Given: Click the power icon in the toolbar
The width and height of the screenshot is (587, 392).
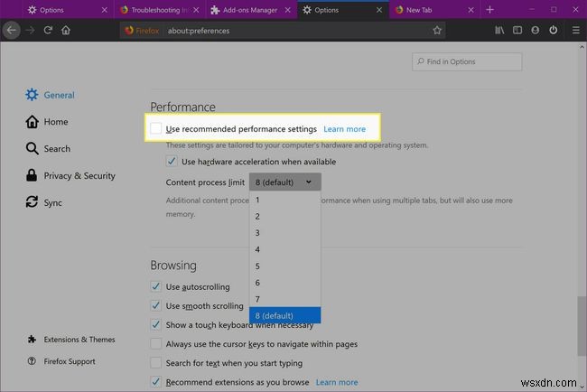Looking at the screenshot, I should [554, 31].
